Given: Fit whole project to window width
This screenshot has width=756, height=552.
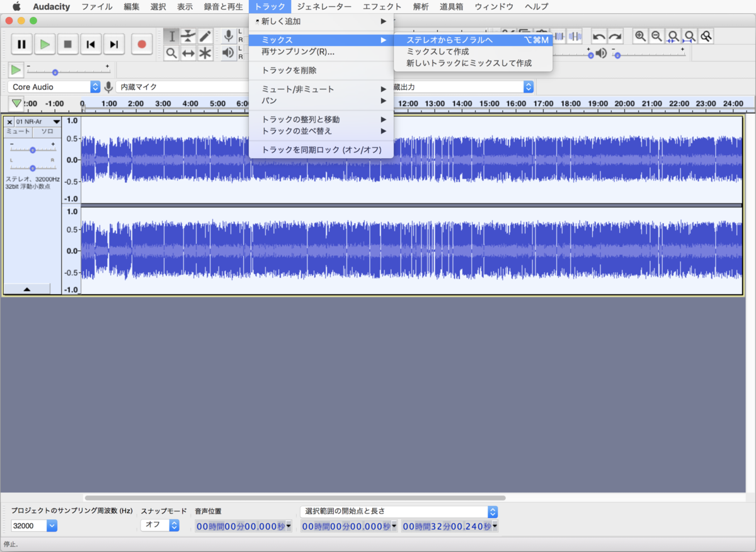Looking at the screenshot, I should pyautogui.click(x=690, y=37).
